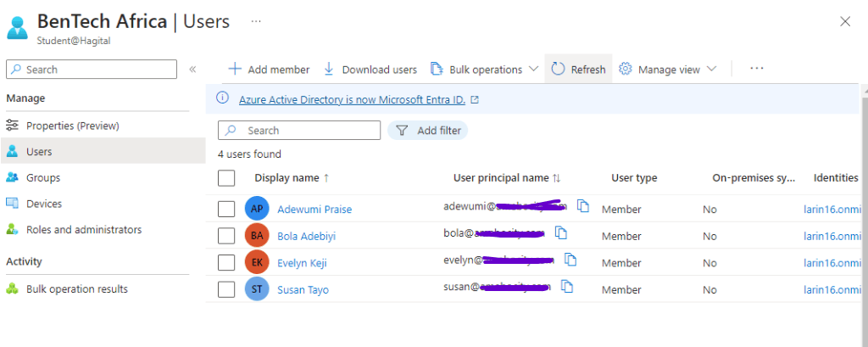
Task: Click the Add member plus icon
Action: 235,70
